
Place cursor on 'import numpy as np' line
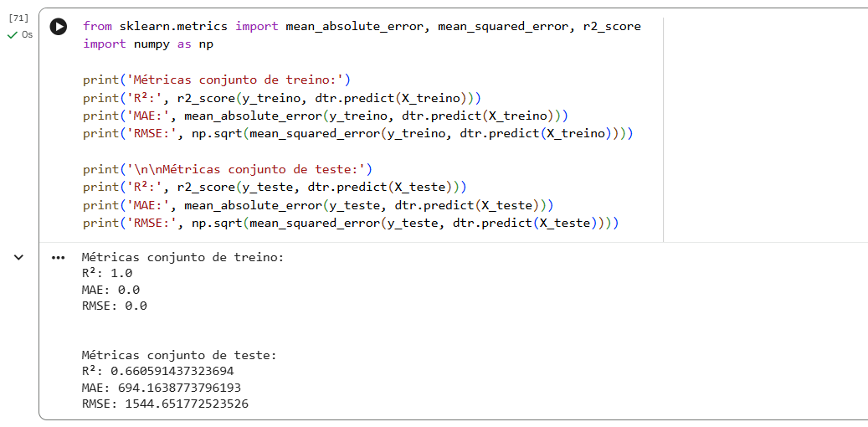[x=148, y=44]
